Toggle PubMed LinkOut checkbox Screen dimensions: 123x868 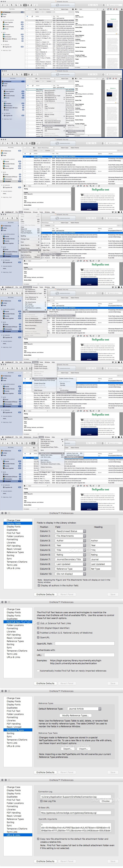38,633
